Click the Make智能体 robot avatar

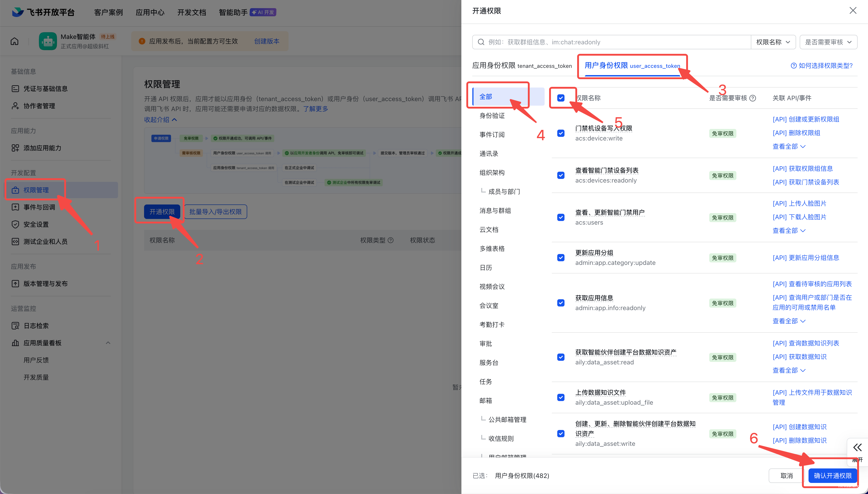(48, 41)
